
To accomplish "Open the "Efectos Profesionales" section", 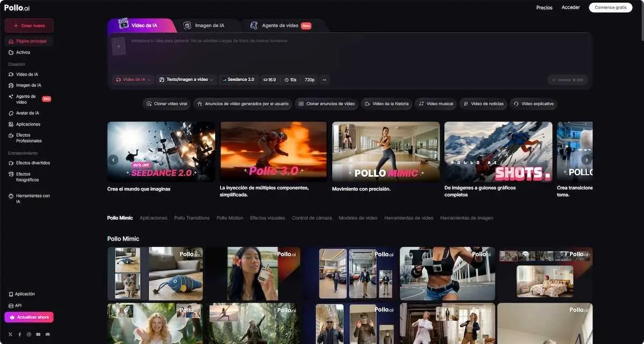I will coord(27,137).
